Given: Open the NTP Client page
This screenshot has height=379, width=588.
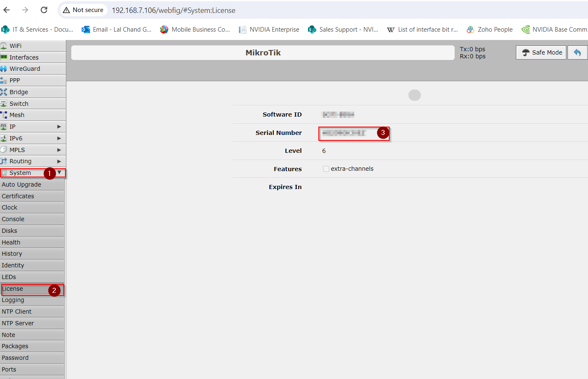Looking at the screenshot, I should 32,312.
